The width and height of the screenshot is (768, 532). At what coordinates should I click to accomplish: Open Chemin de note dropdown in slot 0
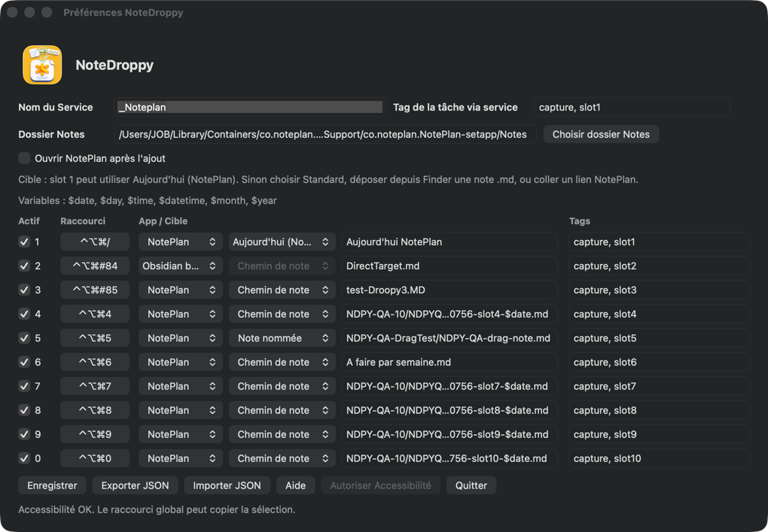282,458
